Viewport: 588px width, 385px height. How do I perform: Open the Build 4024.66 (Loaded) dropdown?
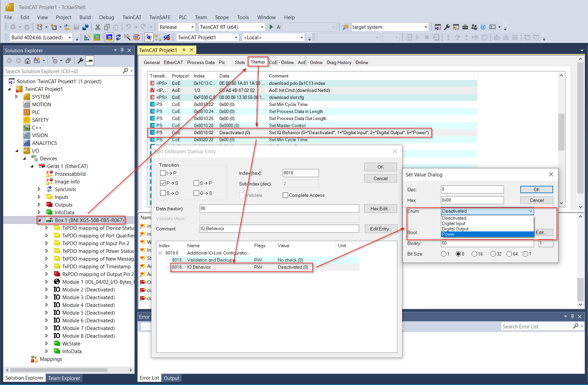click(x=70, y=37)
